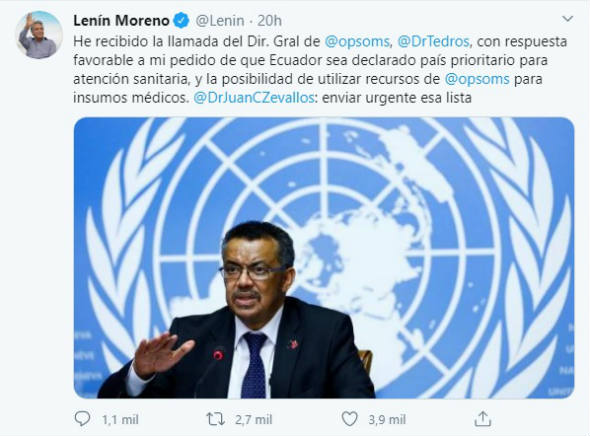
Task: Click the 1,1 mil reply count
Action: [120, 419]
